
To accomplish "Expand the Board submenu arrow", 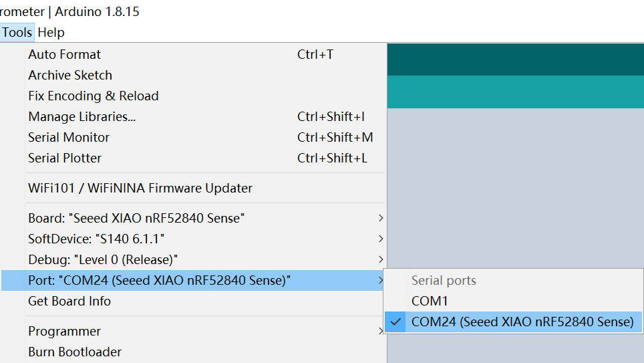I will [x=381, y=218].
